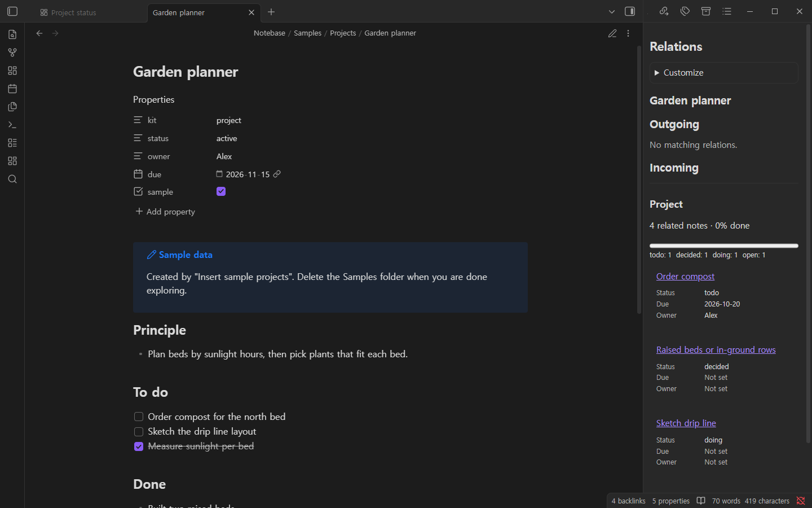Viewport: 812px width, 508px height.
Task: Open a new tab with plus button
Action: click(x=271, y=12)
